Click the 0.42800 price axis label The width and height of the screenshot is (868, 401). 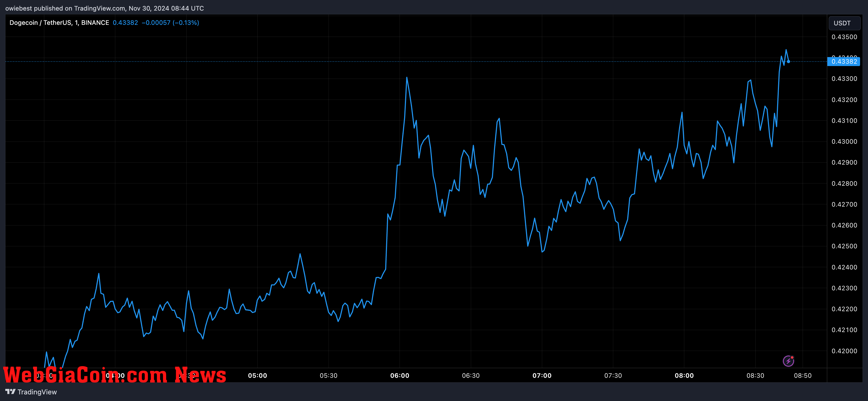(844, 184)
